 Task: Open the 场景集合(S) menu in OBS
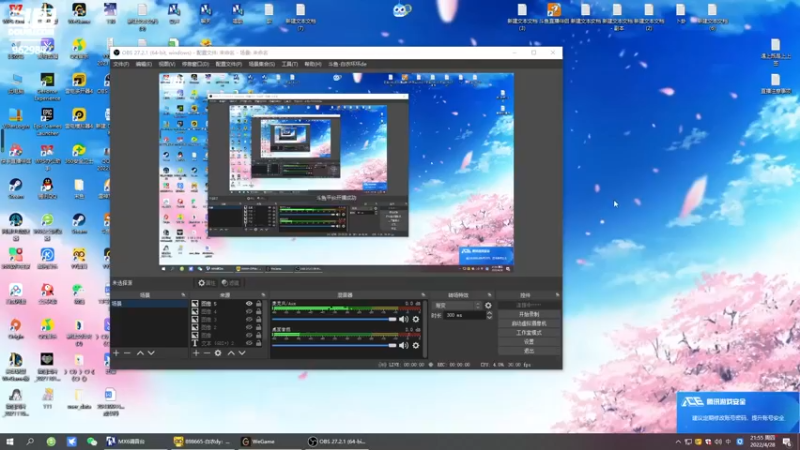(x=262, y=64)
